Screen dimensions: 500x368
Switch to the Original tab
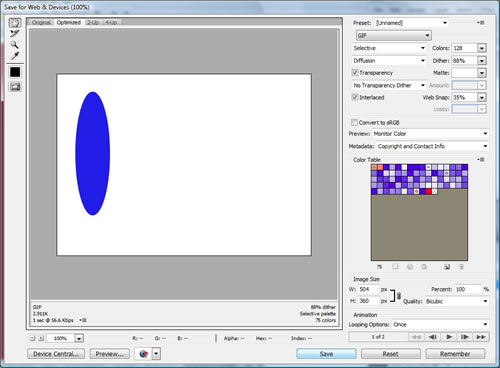[41, 22]
